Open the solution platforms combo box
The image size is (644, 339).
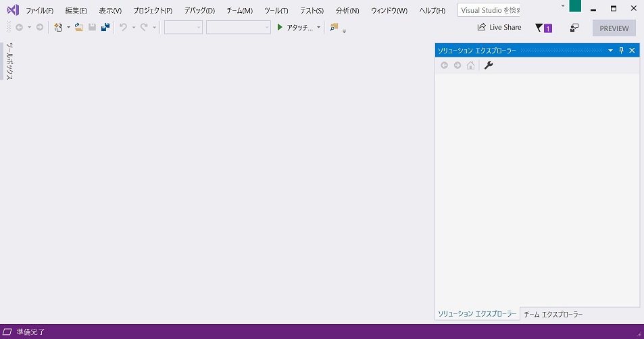[x=239, y=28]
